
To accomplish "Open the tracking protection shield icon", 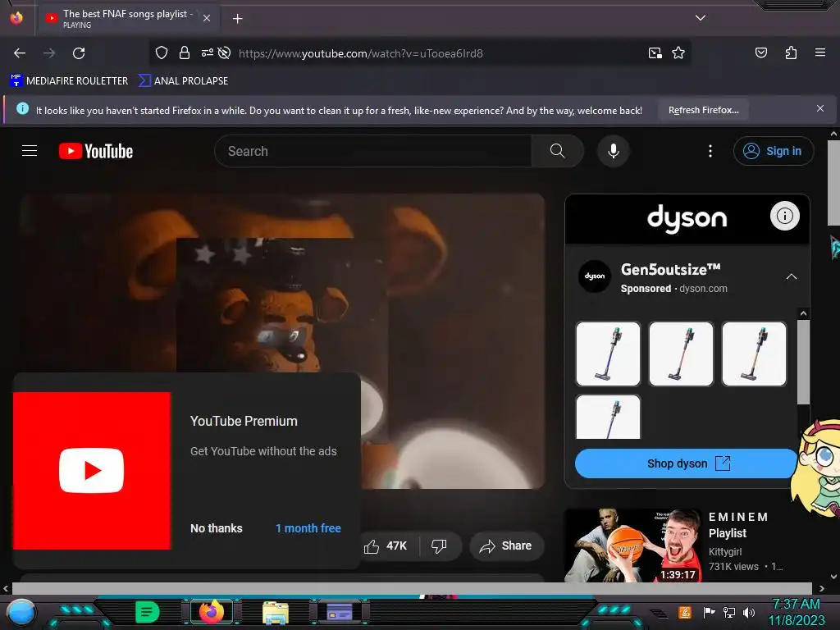I will click(x=162, y=52).
